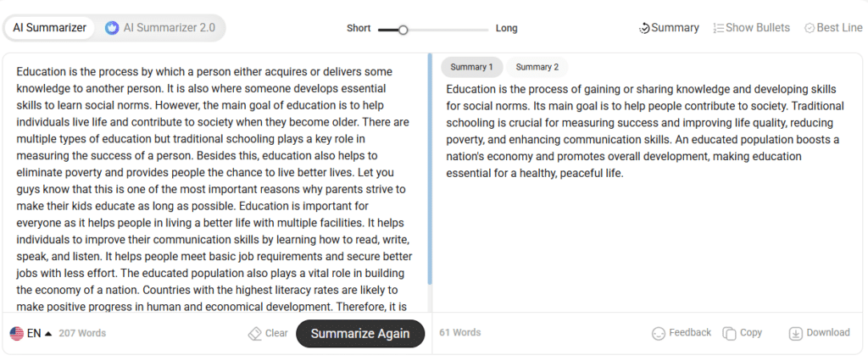Click the Download text label
This screenshot has height=361, width=868.
tap(828, 333)
